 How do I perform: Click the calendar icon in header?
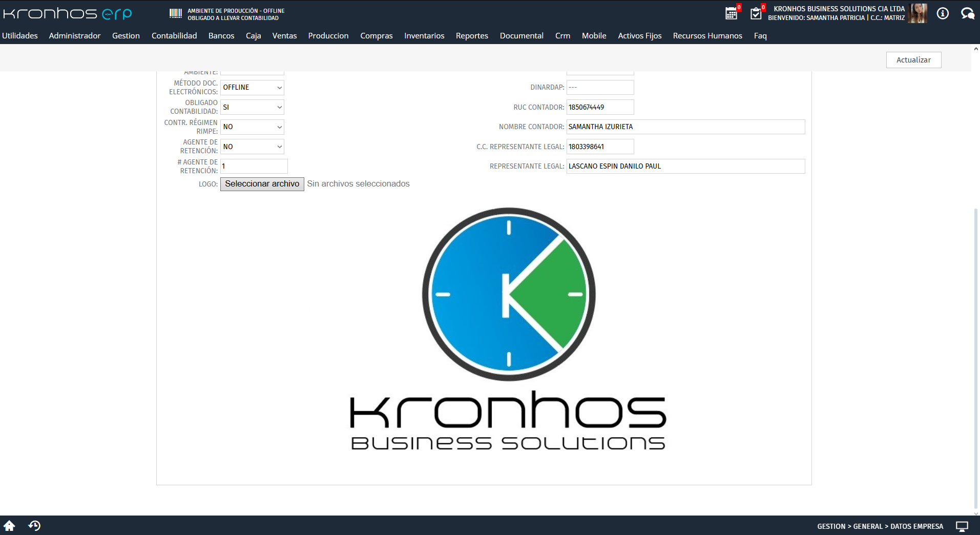click(731, 14)
